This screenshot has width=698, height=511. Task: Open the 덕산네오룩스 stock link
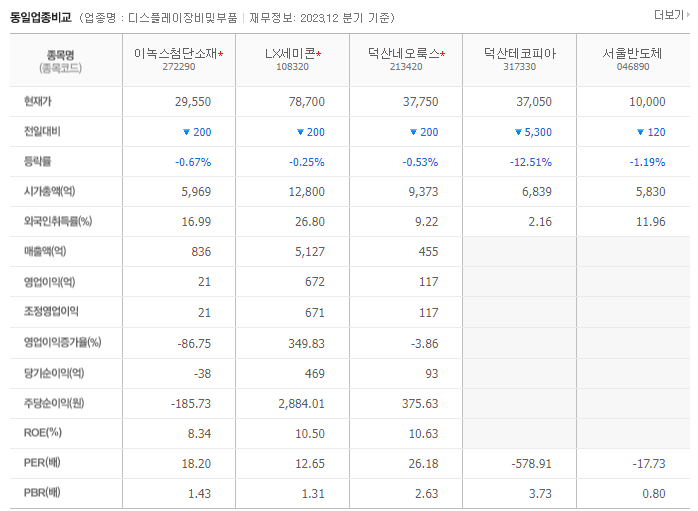coord(404,53)
